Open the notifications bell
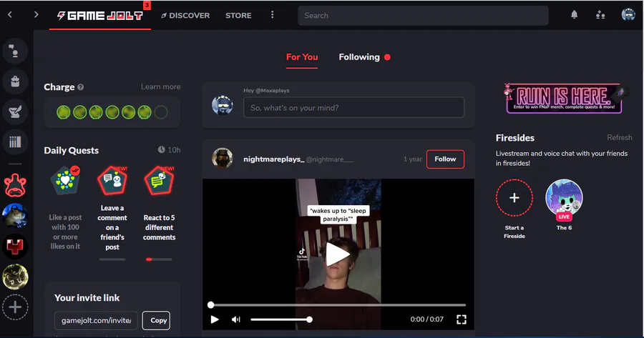 tap(574, 15)
